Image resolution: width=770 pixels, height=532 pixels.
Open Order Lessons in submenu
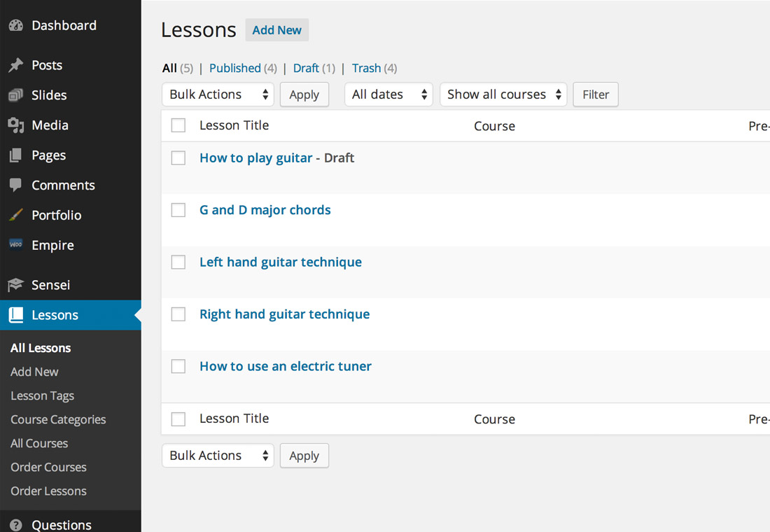click(x=48, y=491)
